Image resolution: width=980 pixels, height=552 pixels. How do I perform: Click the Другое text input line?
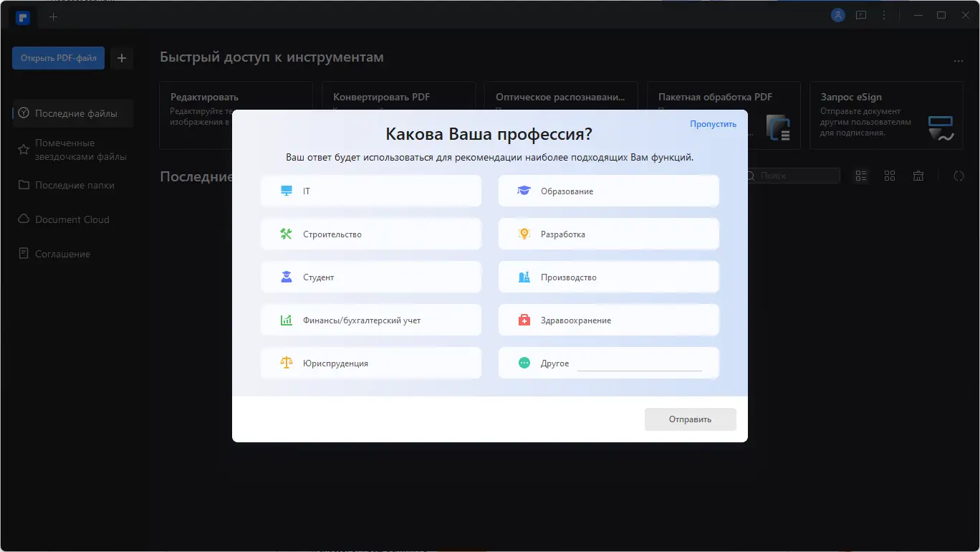(640, 366)
